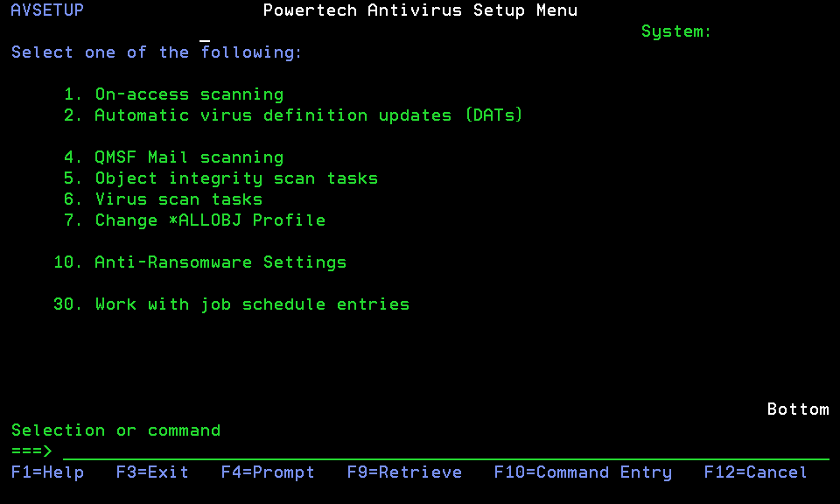
Task: Click F3=Exit to leave the menu
Action: [x=152, y=472]
